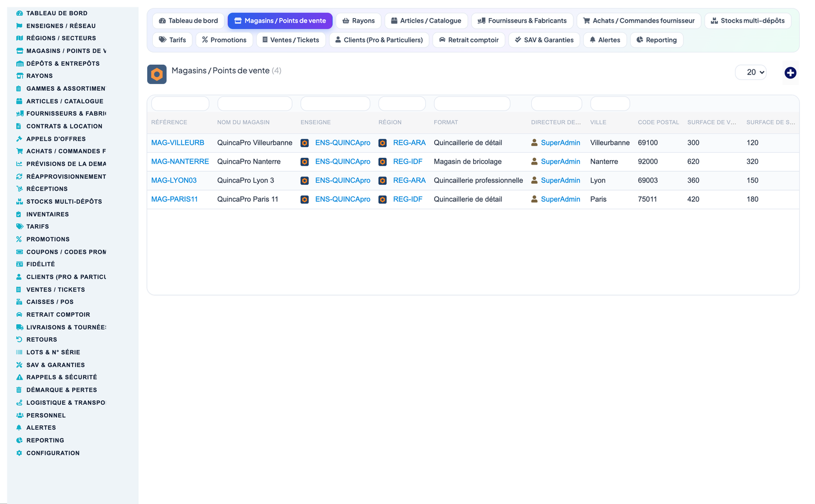This screenshot has height=504, width=815.
Task: Follow the REG-IDF link for MAG-PARIS11
Action: click(x=408, y=200)
